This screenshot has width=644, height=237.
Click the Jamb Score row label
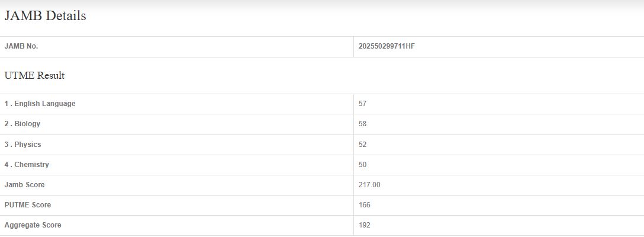click(x=24, y=185)
